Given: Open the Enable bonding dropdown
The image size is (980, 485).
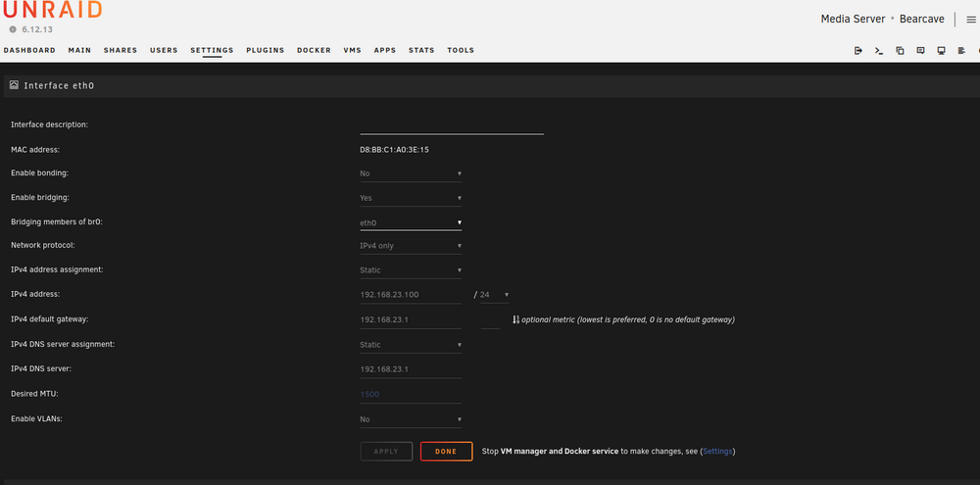Looking at the screenshot, I should 411,173.
